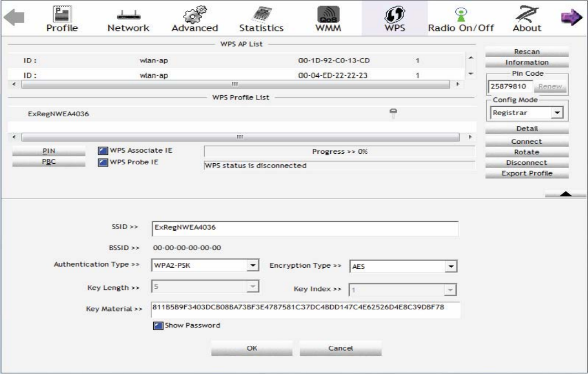Toggle the Show Password checkbox
This screenshot has height=374, width=588.
(x=158, y=326)
